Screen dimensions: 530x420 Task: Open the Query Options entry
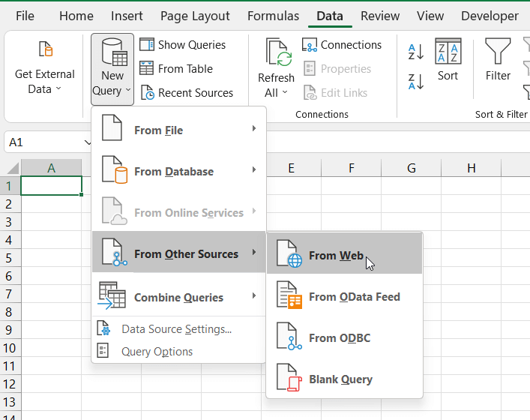coord(179,351)
